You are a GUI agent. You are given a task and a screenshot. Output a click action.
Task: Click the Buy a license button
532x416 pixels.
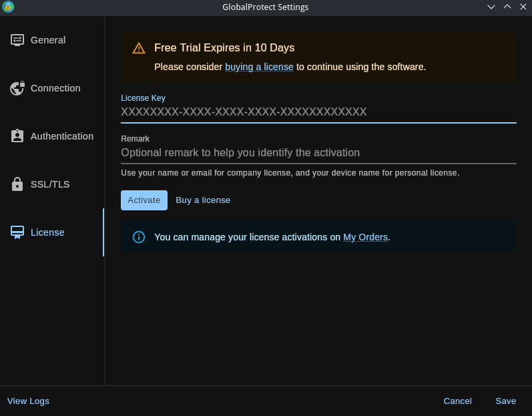pyautogui.click(x=203, y=200)
